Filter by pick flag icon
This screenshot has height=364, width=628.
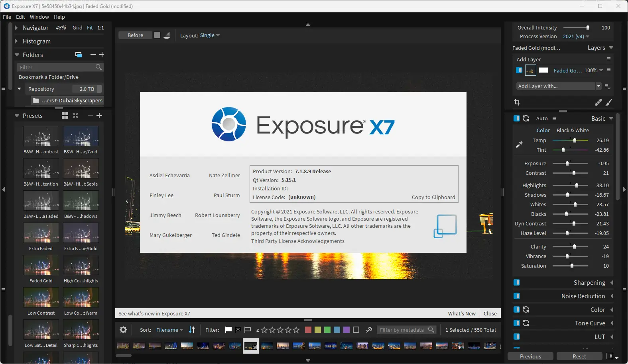point(228,330)
